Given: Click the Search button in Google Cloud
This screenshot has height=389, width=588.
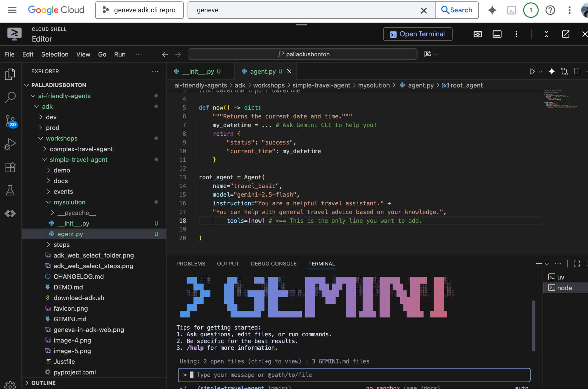Looking at the screenshot, I should [x=457, y=10].
